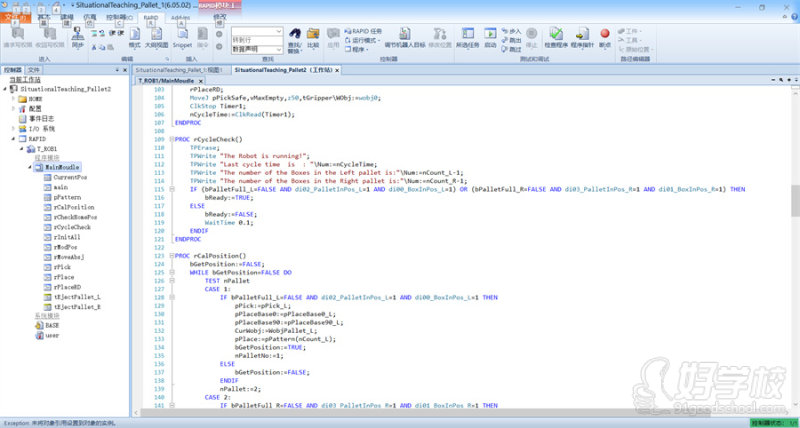The width and height of the screenshot is (800, 428).
Task: Click the 同步 (Synchronize) icon
Action: pos(77,36)
